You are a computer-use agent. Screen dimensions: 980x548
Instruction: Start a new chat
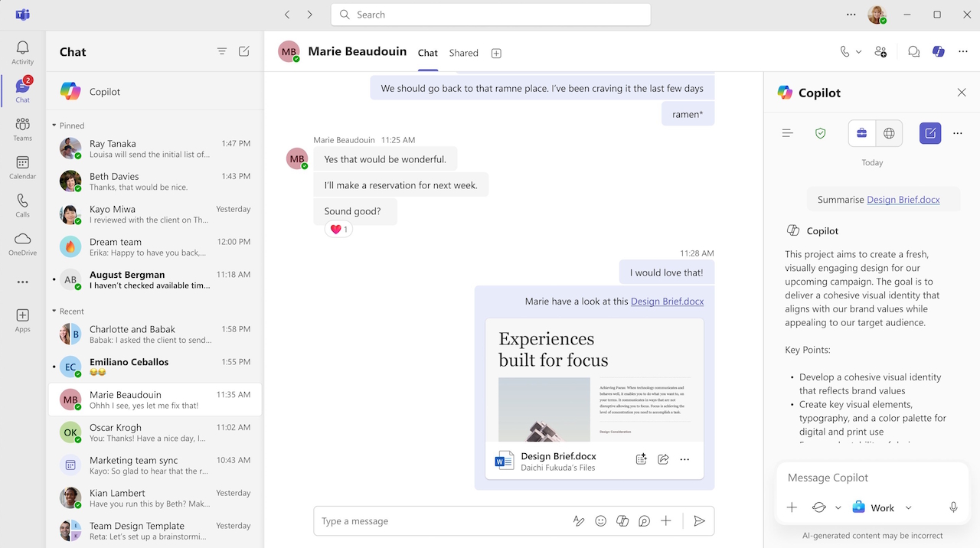(x=244, y=51)
